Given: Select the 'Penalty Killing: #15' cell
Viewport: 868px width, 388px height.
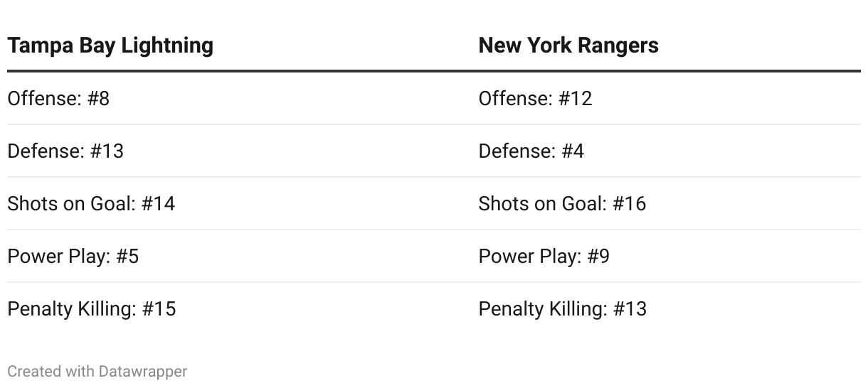Looking at the screenshot, I should click(91, 308).
